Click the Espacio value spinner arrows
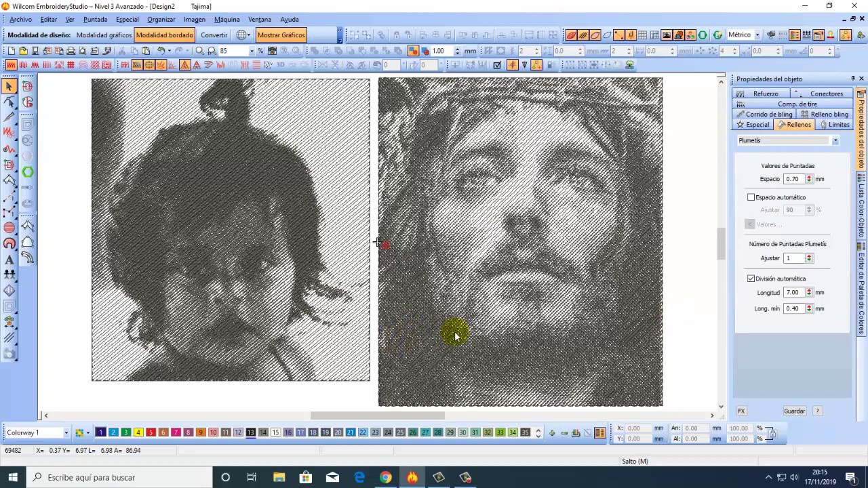868x488 pixels. [x=808, y=179]
